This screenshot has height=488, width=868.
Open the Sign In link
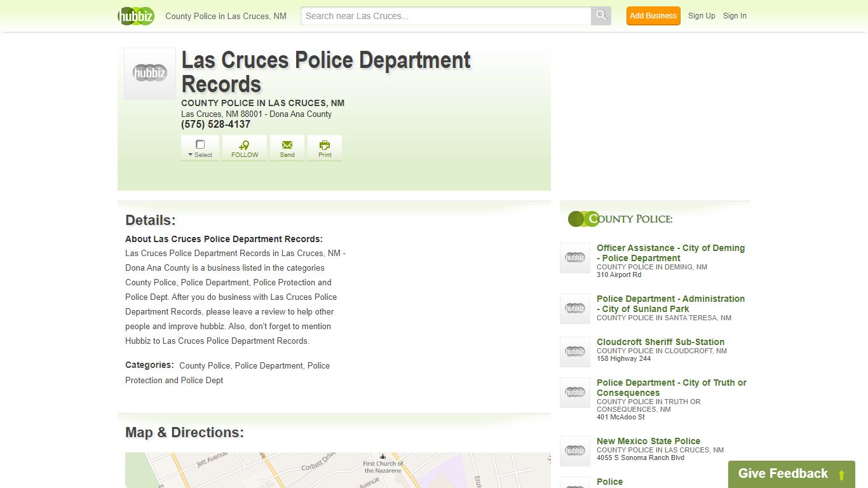click(x=735, y=16)
